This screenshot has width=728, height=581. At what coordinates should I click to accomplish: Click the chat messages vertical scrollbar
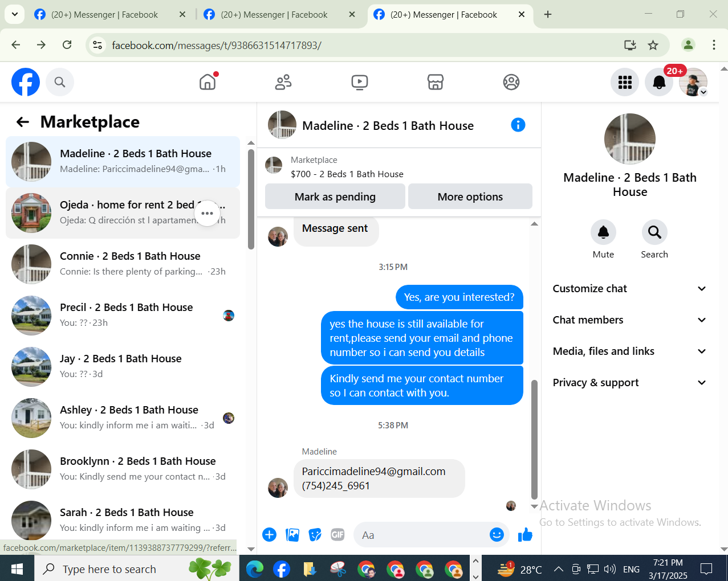pyautogui.click(x=534, y=439)
